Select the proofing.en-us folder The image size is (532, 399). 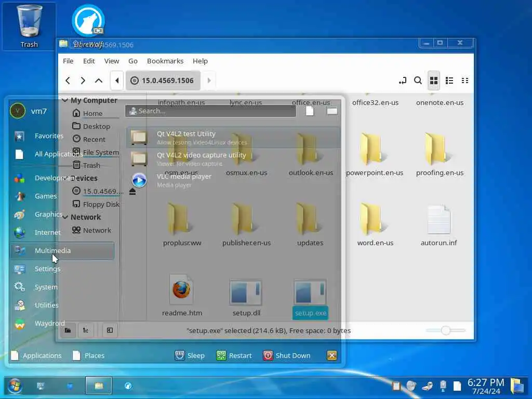coord(440,155)
